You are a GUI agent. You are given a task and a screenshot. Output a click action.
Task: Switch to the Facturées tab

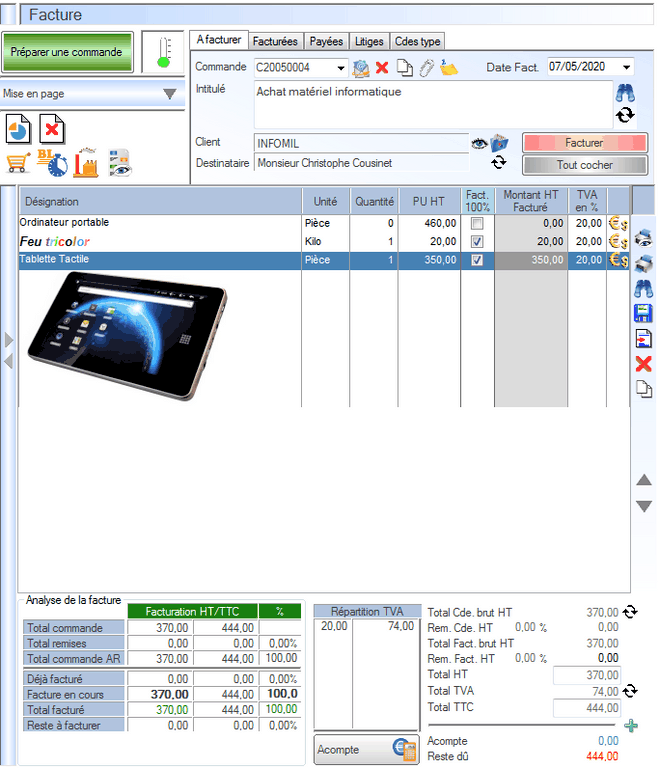click(275, 41)
